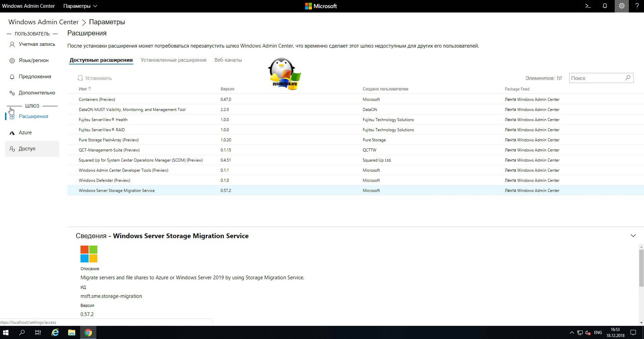The image size is (644, 339).
Task: Click the details panel scrollbar
Action: point(641,268)
